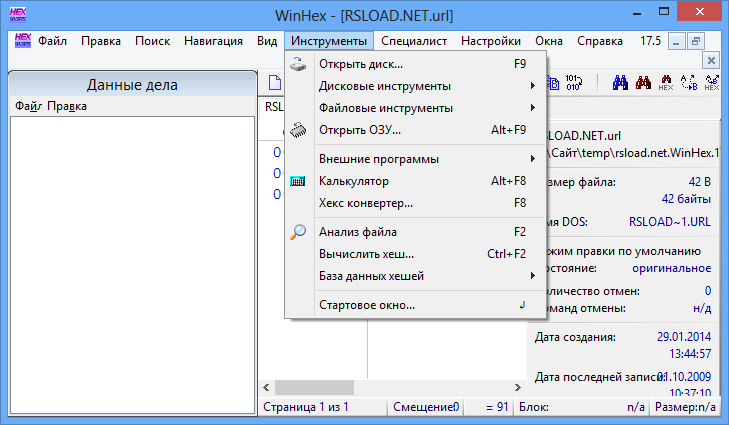Image resolution: width=729 pixels, height=425 pixels.
Task: Click the Open Disk drive icon in Инструменты menu
Action: [298, 64]
